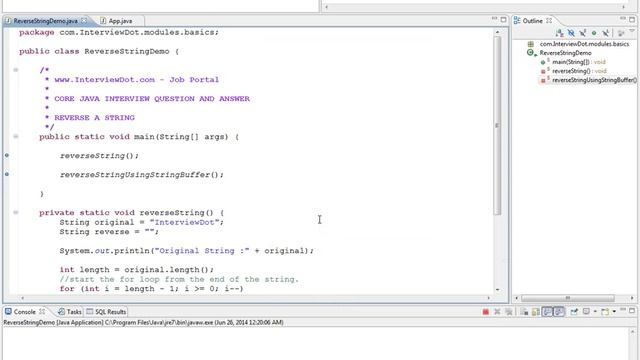Click the green class icon for ReverseStringDemo

click(x=531, y=53)
